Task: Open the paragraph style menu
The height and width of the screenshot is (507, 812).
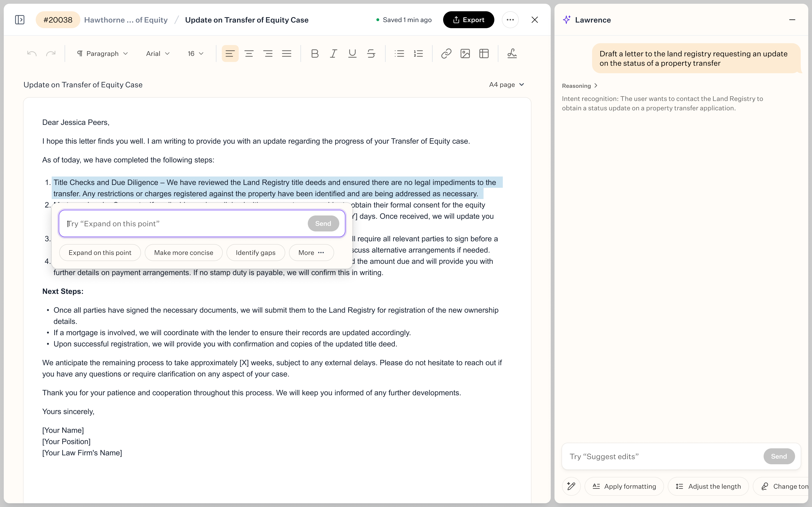Action: (x=102, y=53)
